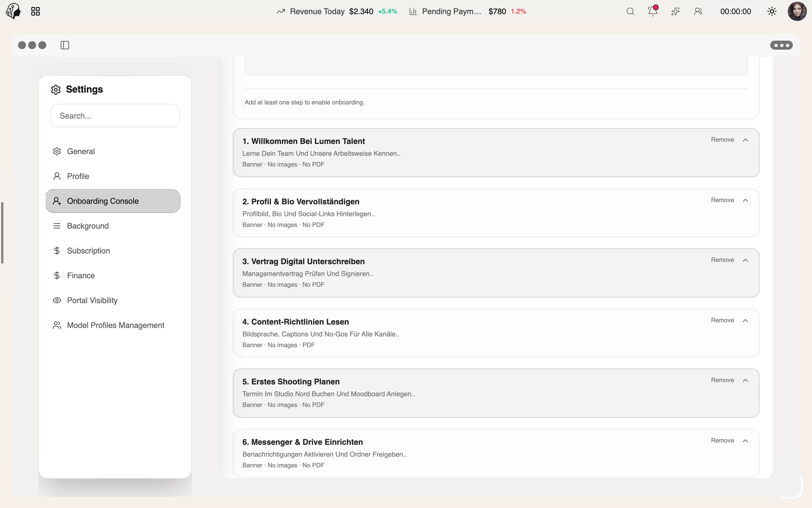Remove step Erstes Shooting Planen
Image resolution: width=812 pixels, height=508 pixels.
coord(722,380)
